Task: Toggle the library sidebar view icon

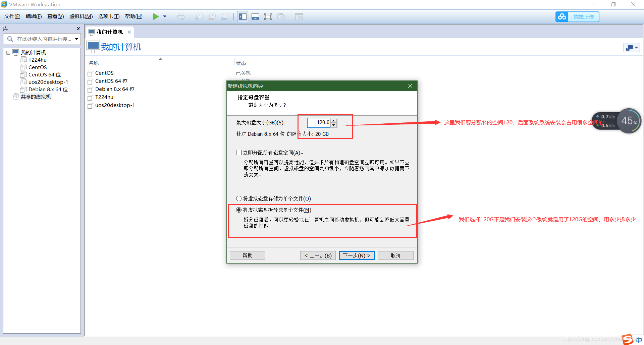Action: click(x=243, y=16)
